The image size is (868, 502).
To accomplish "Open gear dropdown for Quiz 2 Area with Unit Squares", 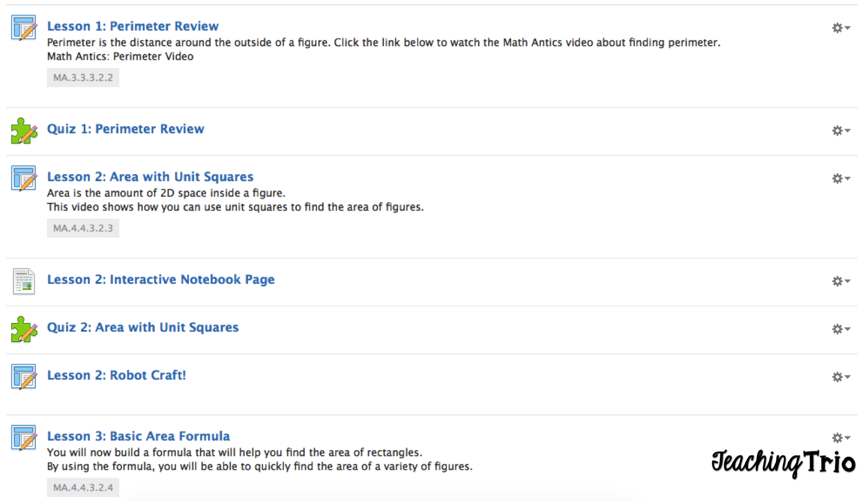I will coord(840,329).
